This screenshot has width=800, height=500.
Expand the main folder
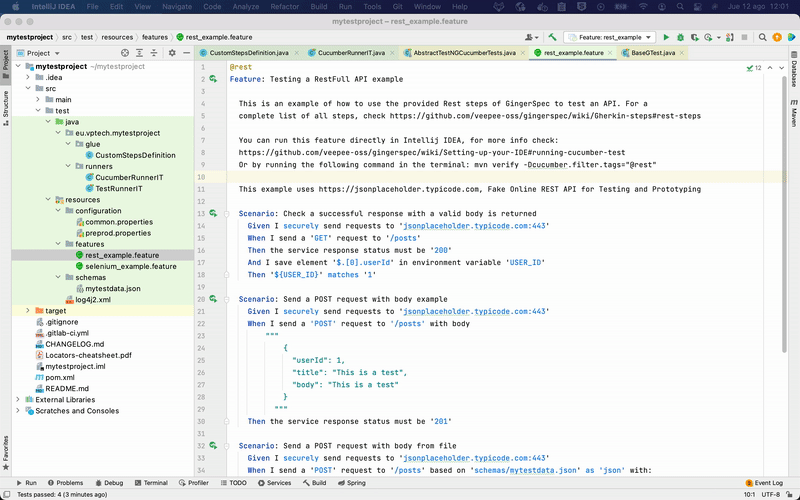(38, 99)
